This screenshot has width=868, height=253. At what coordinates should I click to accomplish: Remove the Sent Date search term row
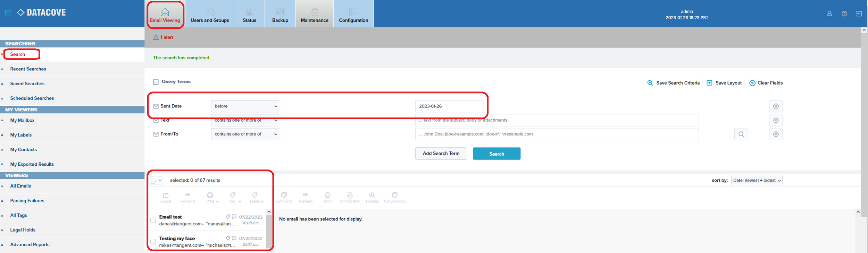(776, 106)
